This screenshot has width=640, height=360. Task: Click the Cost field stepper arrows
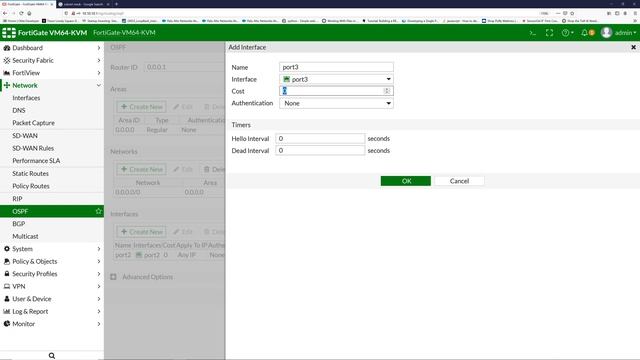click(387, 91)
